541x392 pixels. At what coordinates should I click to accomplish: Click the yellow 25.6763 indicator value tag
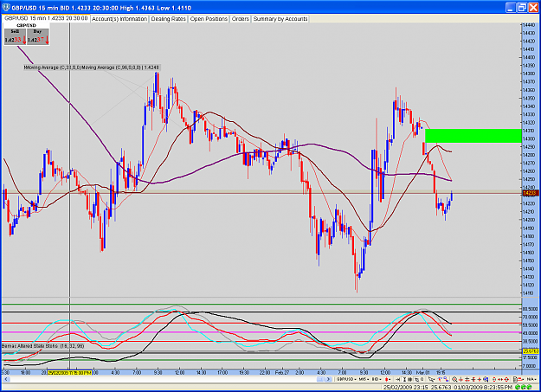coord(531,351)
